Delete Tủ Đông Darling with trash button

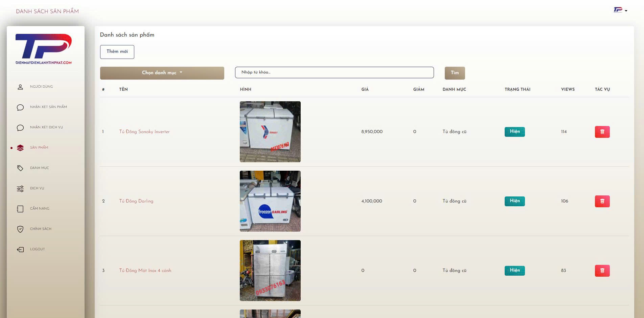coord(602,201)
